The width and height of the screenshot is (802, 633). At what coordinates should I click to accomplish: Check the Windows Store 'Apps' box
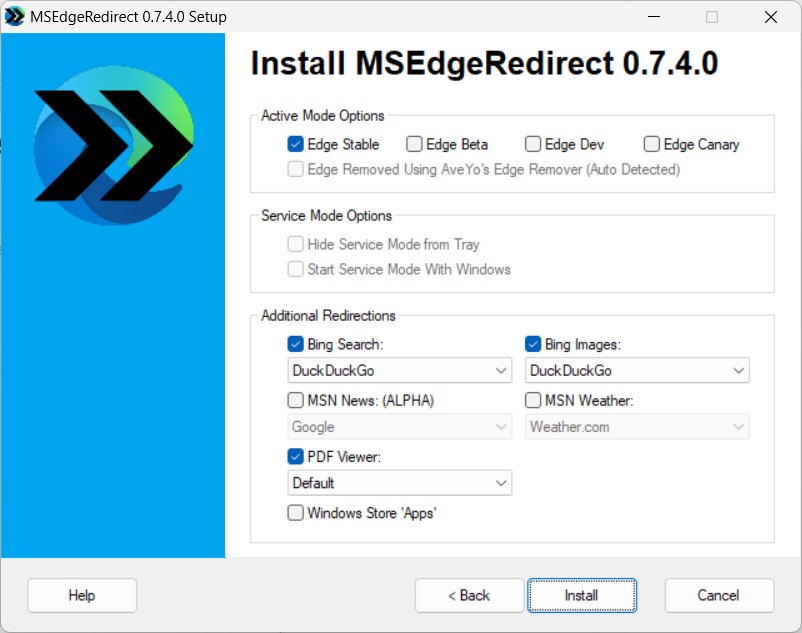[296, 513]
